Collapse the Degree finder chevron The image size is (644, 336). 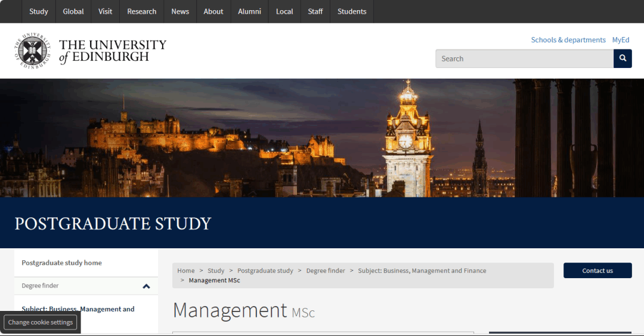146,286
